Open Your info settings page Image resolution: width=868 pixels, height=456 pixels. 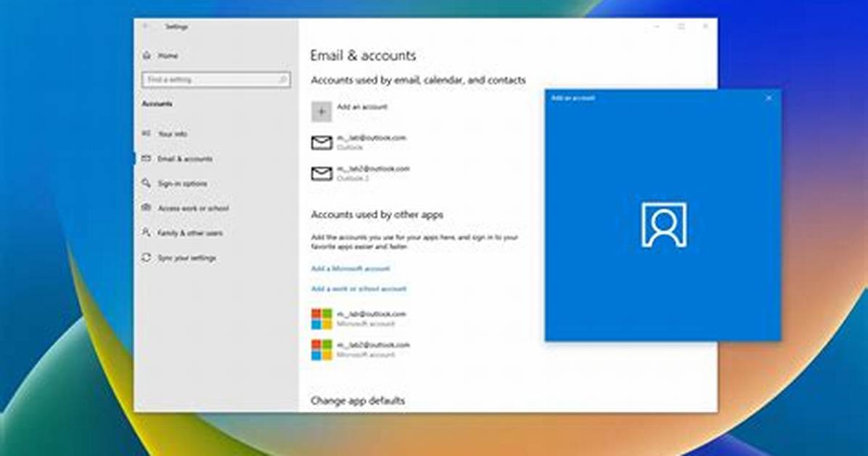pos(173,134)
